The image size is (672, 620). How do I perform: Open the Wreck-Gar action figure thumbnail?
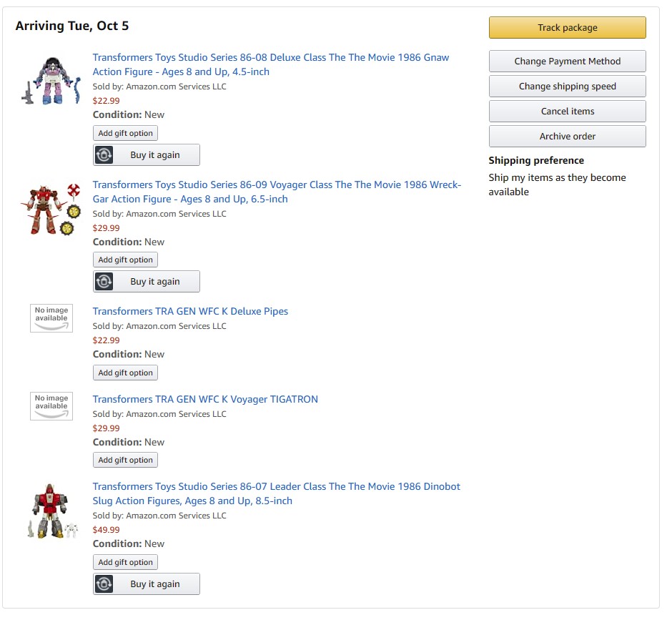coord(51,209)
